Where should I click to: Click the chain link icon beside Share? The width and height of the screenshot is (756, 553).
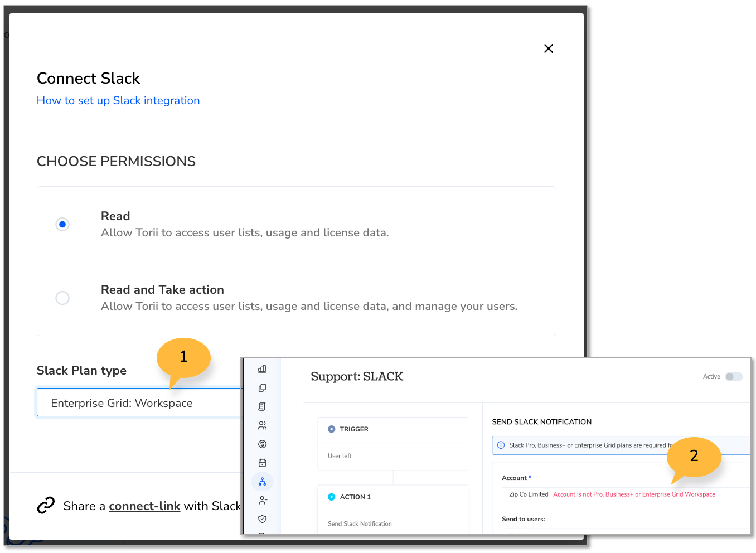46,505
